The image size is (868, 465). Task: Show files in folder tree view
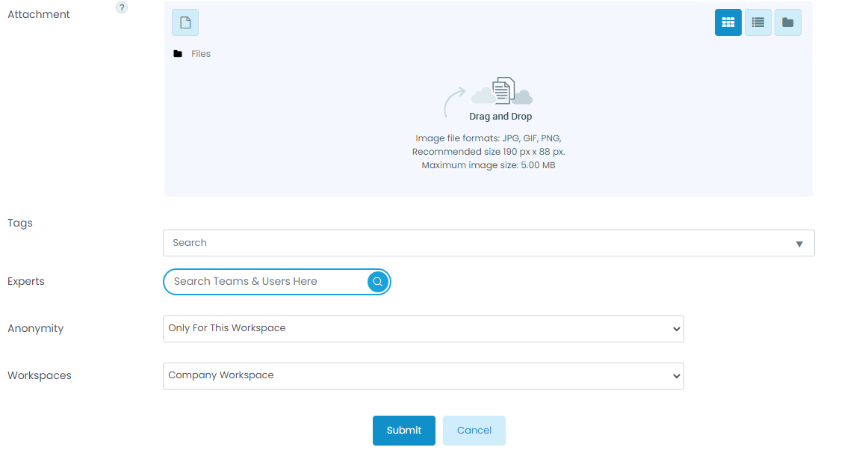(x=787, y=22)
